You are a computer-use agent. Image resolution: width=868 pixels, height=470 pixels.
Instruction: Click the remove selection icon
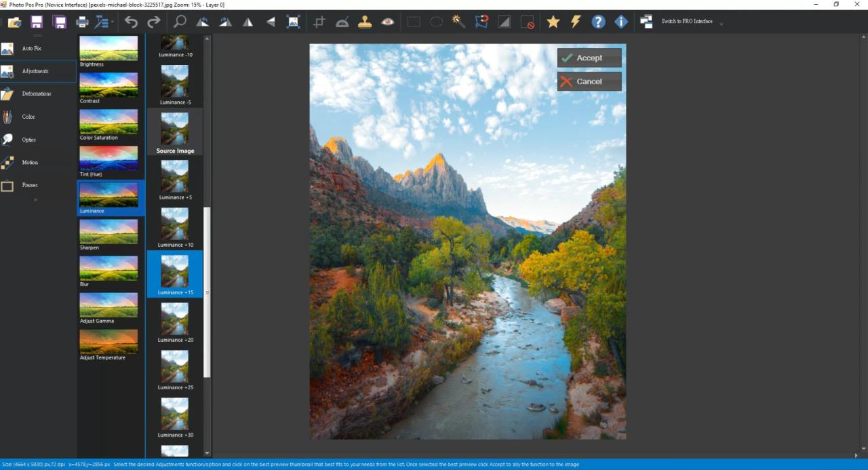click(527, 22)
